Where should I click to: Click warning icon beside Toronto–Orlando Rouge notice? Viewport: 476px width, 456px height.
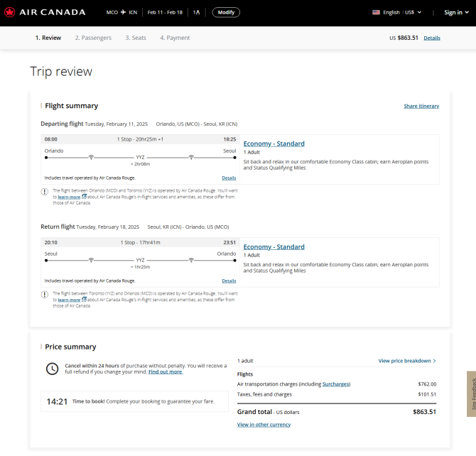point(45,295)
